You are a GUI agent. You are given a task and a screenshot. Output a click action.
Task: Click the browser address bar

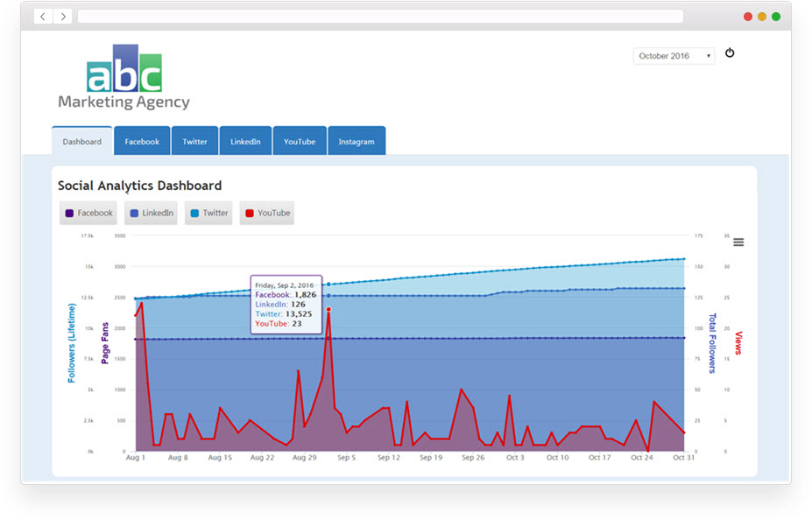click(380, 17)
